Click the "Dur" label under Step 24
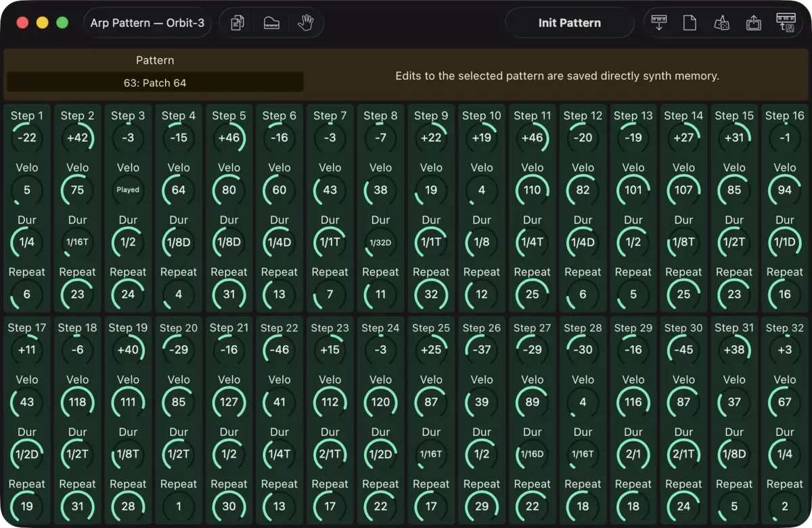 pyautogui.click(x=381, y=432)
